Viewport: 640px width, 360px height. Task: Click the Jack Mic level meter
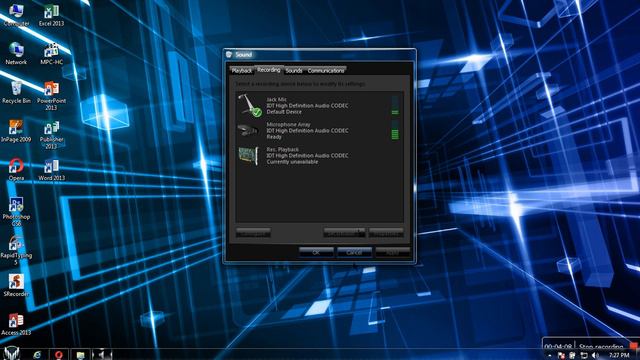click(395, 106)
